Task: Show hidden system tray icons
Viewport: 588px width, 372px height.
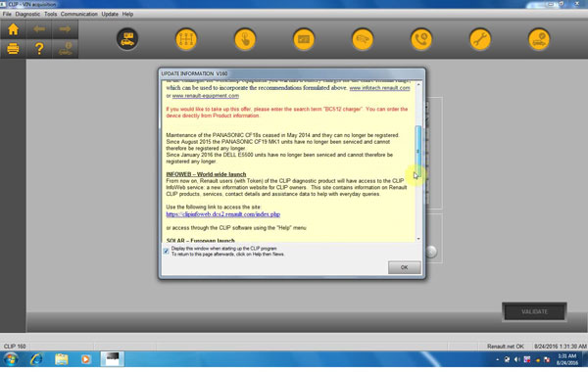Action: tap(497, 359)
